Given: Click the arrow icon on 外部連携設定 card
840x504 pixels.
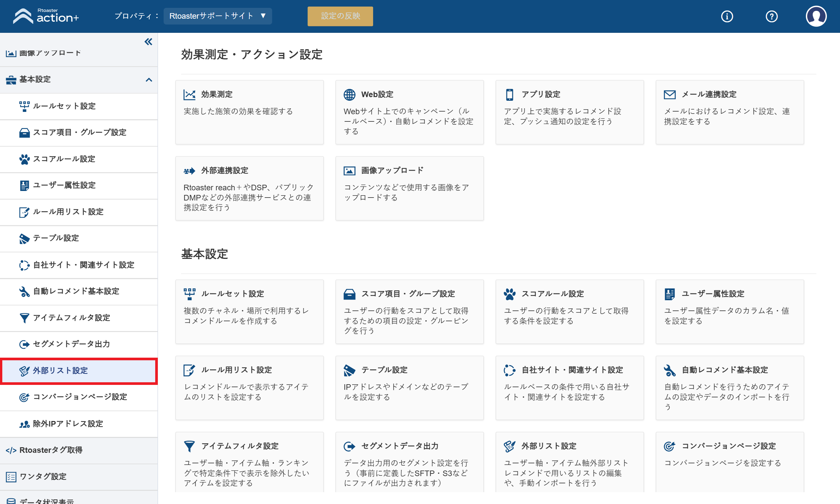Looking at the screenshot, I should pyautogui.click(x=189, y=171).
